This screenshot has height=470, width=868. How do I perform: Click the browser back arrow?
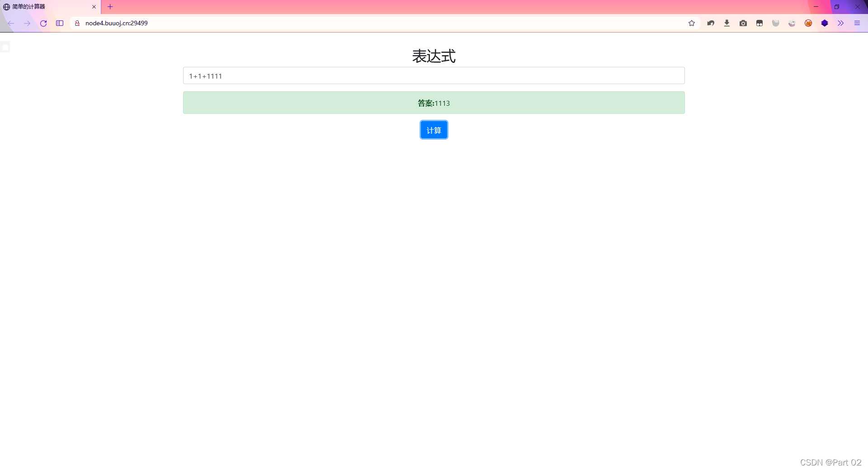pos(11,23)
